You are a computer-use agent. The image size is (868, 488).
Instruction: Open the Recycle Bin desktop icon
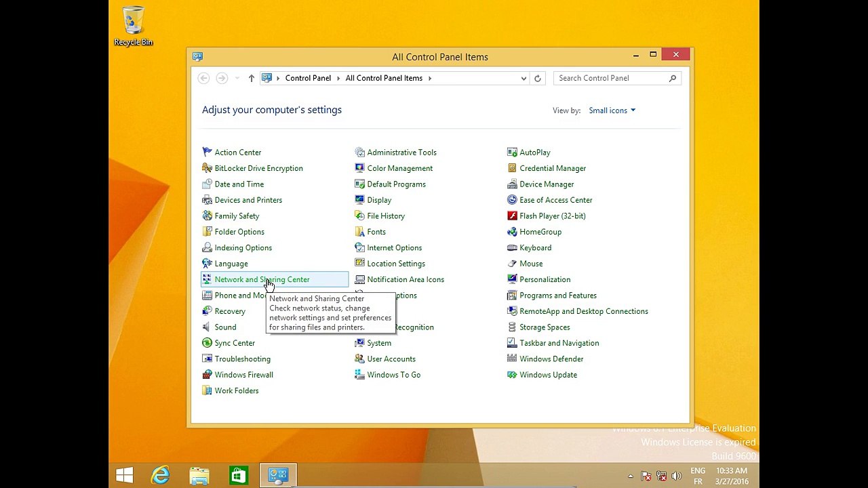point(133,26)
